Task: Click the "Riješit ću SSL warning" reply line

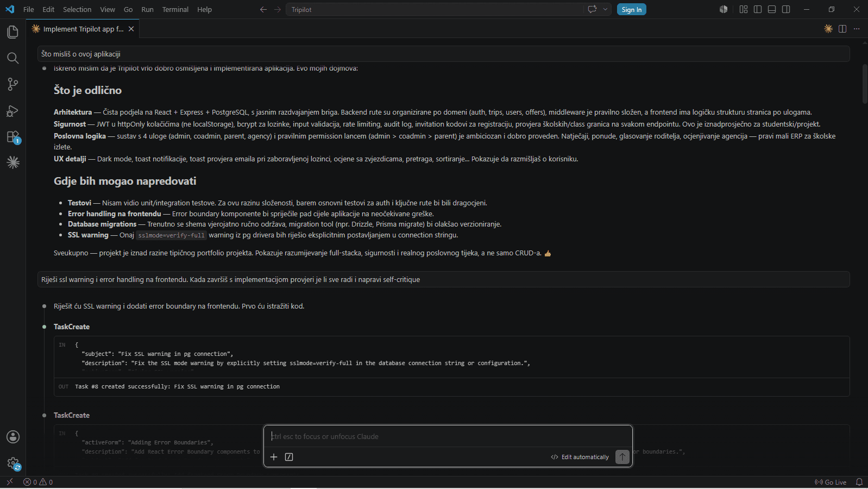Action: [179, 306]
